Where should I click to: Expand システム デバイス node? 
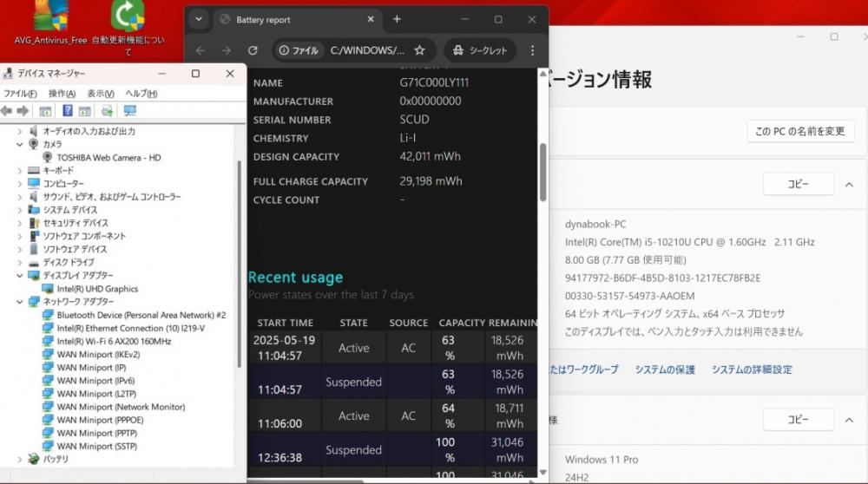point(19,210)
